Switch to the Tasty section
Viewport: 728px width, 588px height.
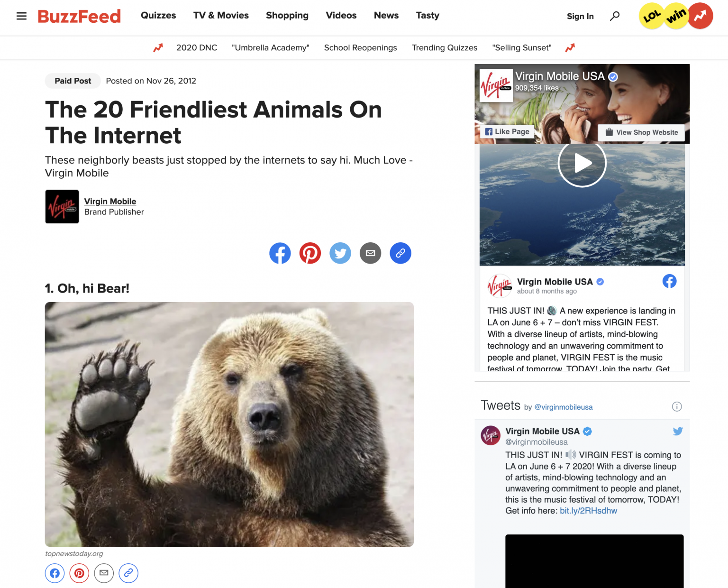427,16
